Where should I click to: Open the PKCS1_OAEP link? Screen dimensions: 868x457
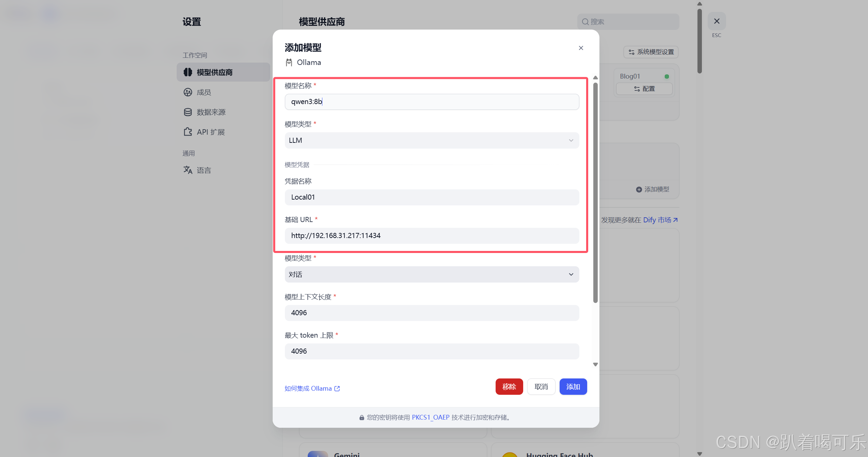[x=430, y=417]
